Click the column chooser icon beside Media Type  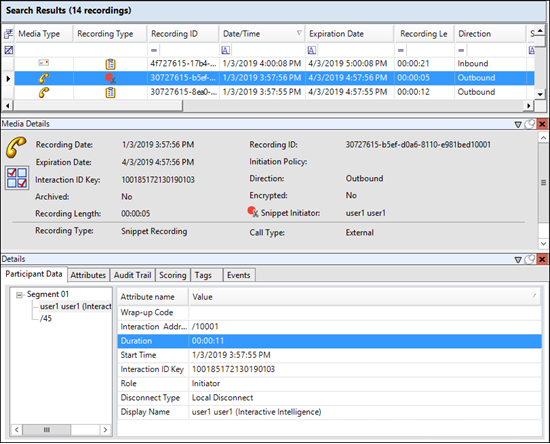(8, 34)
